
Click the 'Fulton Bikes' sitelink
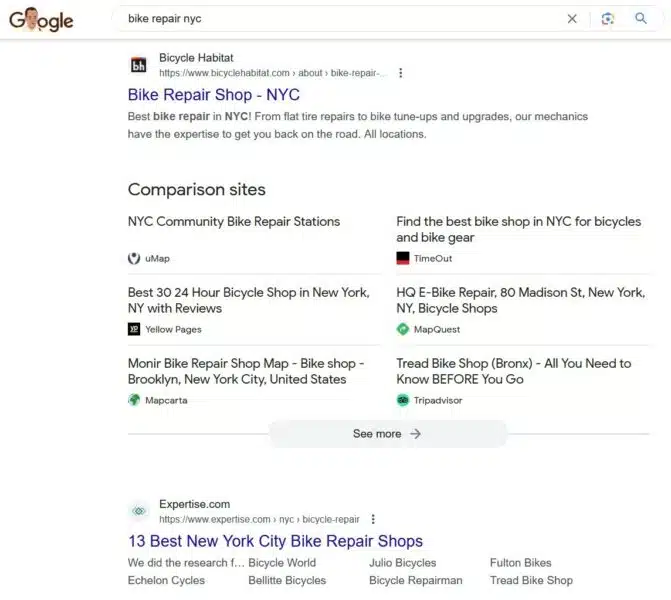[x=520, y=562]
